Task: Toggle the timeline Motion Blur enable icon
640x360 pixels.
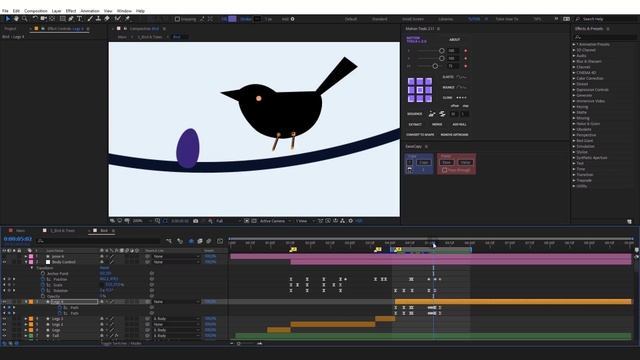Action: coord(209,241)
